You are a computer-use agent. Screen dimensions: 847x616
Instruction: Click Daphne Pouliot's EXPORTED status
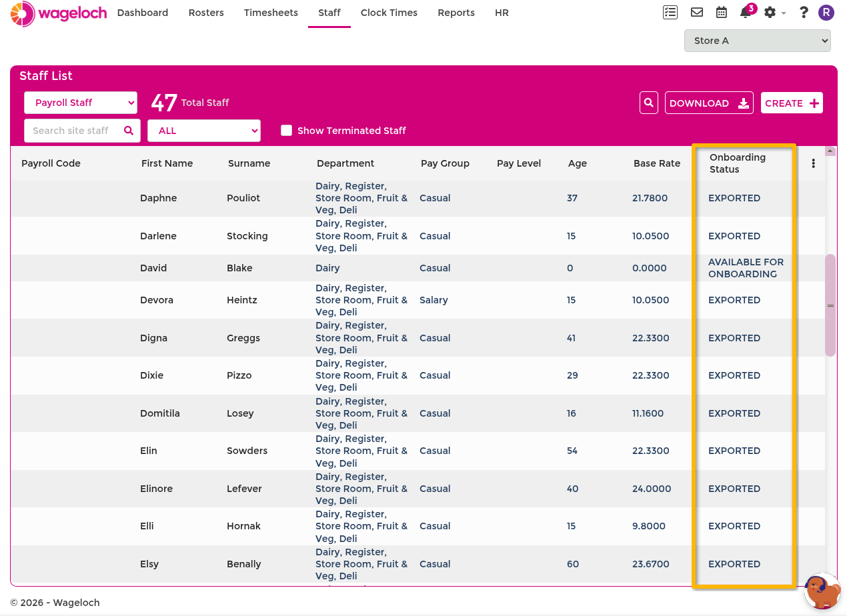click(x=734, y=198)
